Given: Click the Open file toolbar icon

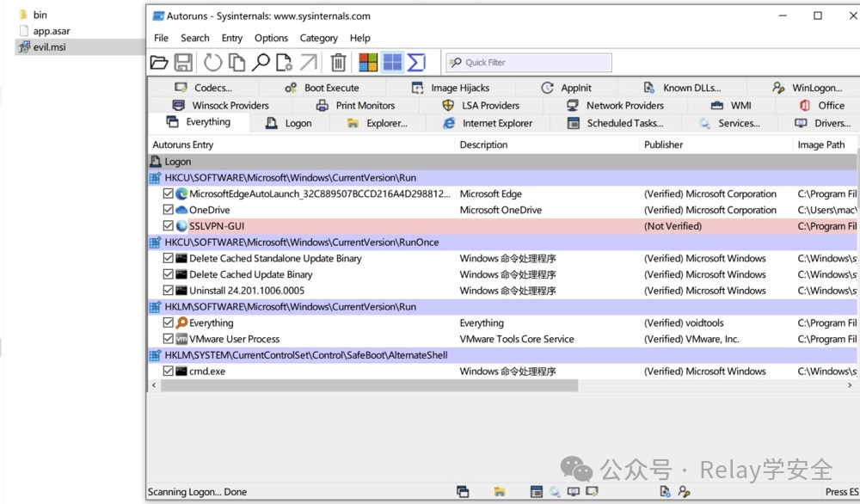Looking at the screenshot, I should (159, 63).
